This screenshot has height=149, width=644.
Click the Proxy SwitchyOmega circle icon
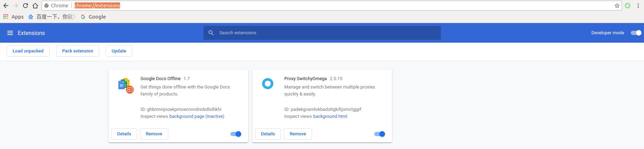pyautogui.click(x=268, y=84)
